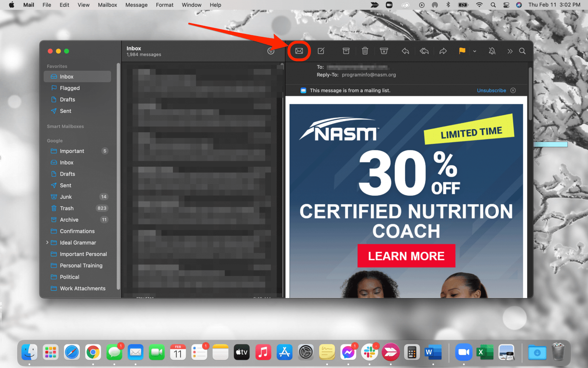Expand the Ideal Grammar folder
Viewport: 588px width, 368px height.
click(x=47, y=243)
